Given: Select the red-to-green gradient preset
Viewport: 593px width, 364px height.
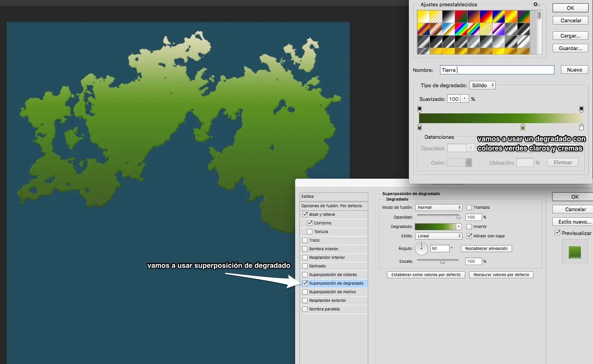Looking at the screenshot, I should [461, 16].
